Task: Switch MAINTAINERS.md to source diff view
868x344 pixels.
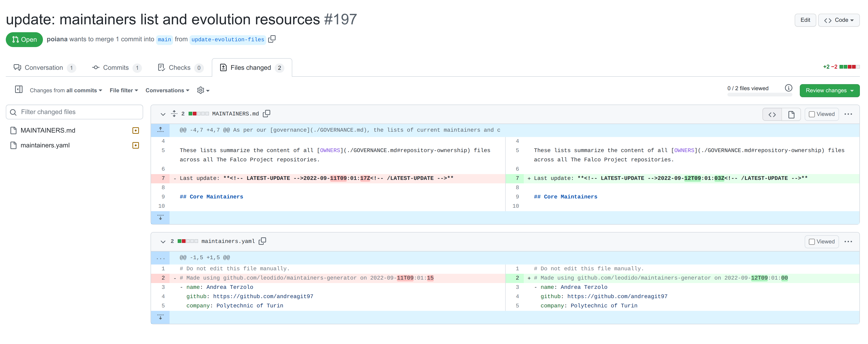Action: pyautogui.click(x=772, y=114)
